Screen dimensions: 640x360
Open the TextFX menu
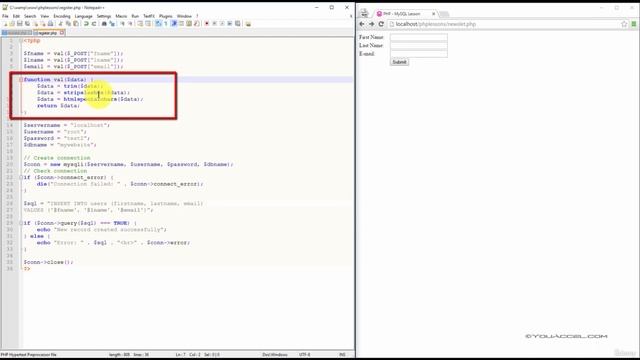coord(149,16)
